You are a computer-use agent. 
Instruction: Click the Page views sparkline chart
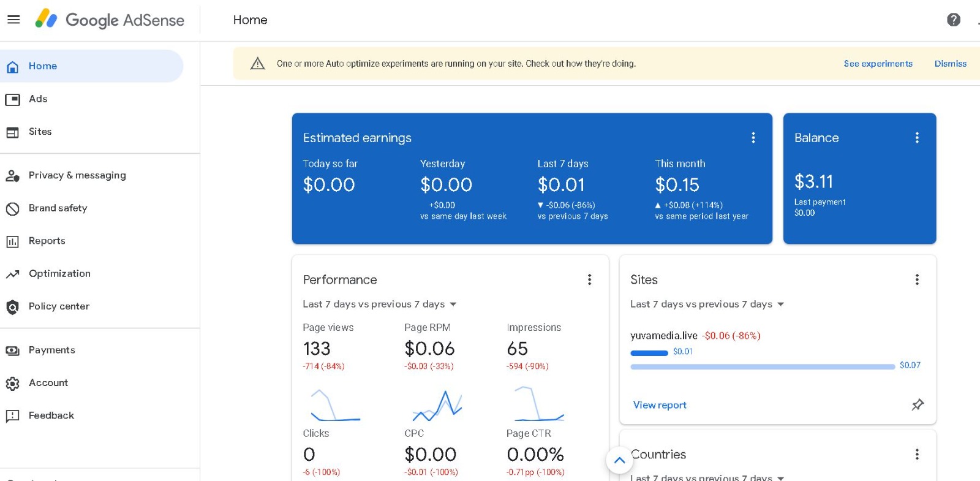point(335,404)
